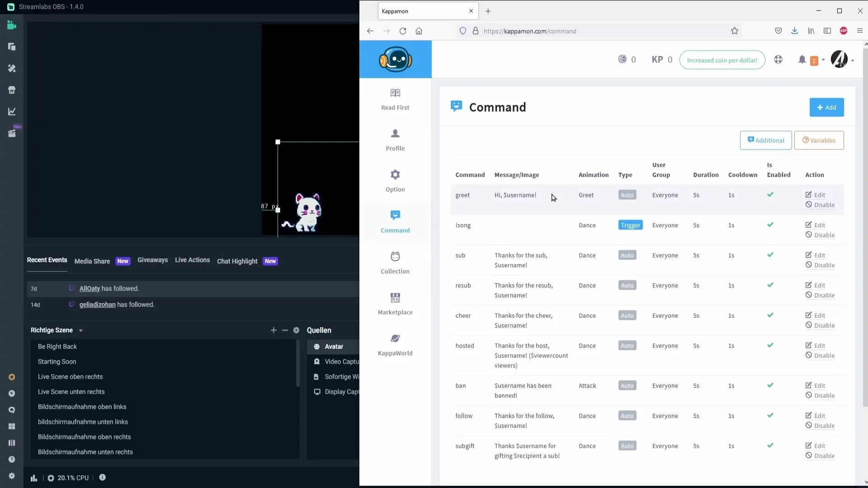The width and height of the screenshot is (868, 488).
Task: Open the App Store icon in Streamlabs sidebar
Action: point(12,90)
